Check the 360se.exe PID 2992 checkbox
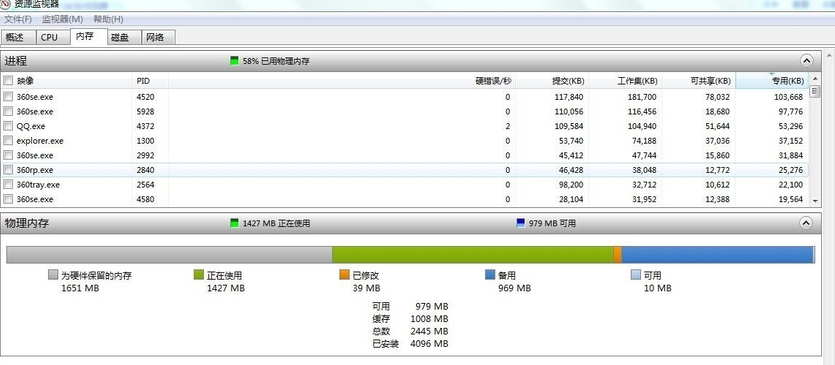 point(8,155)
